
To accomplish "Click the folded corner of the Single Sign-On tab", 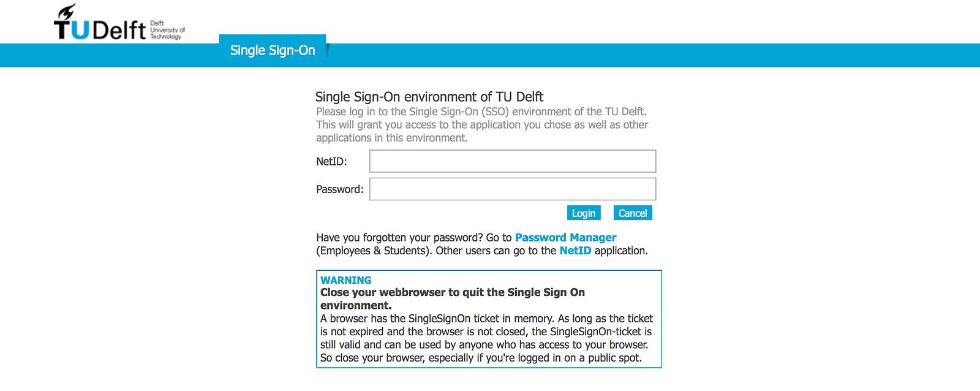I will [328, 50].
